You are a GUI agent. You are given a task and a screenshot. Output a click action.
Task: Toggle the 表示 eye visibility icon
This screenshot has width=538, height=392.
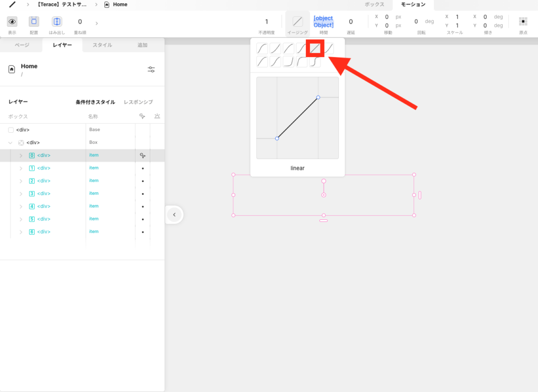[x=12, y=22]
